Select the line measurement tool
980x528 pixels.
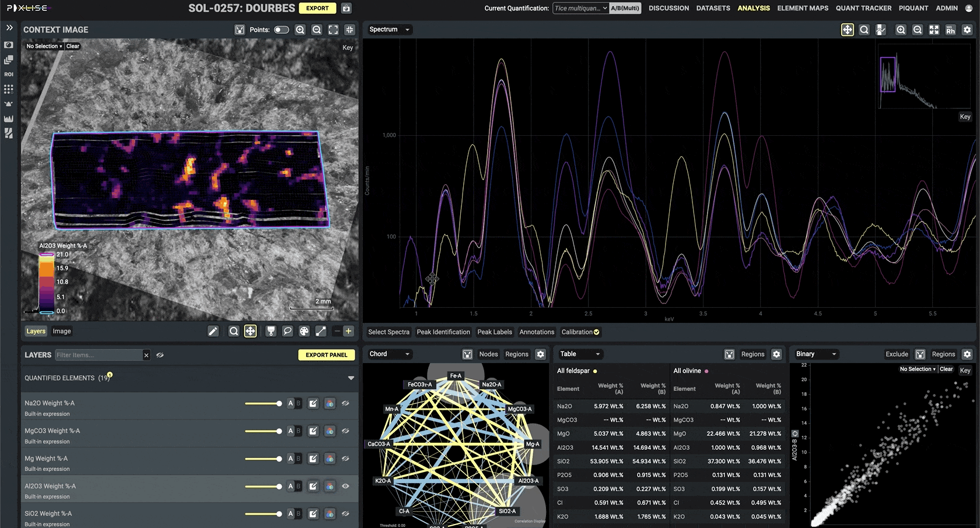click(x=321, y=331)
